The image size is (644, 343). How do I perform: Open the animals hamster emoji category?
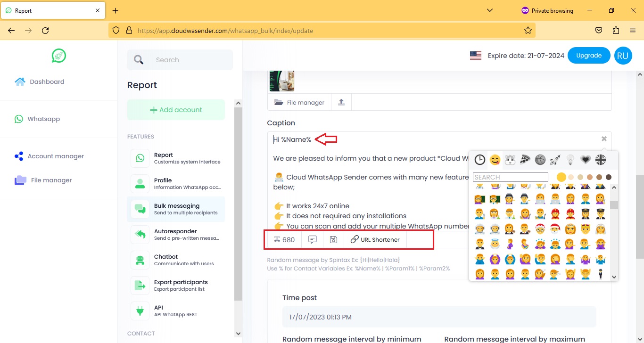coord(510,160)
